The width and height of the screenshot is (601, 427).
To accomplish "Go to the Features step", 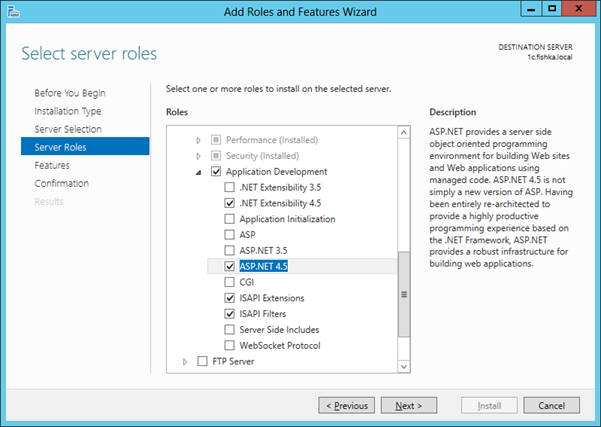I will click(52, 165).
